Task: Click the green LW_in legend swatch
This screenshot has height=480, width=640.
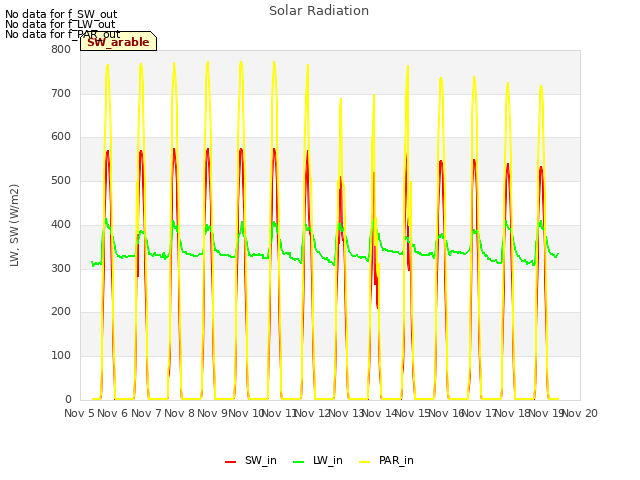Action: [x=299, y=462]
